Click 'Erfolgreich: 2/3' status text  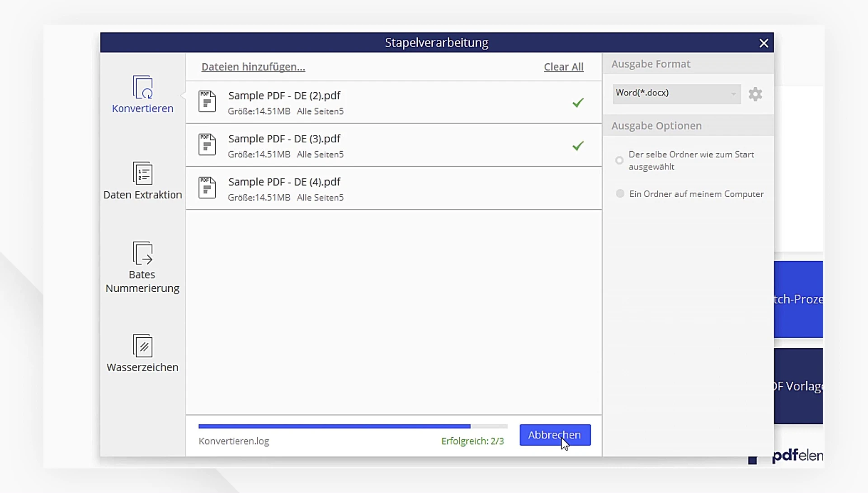(x=472, y=441)
